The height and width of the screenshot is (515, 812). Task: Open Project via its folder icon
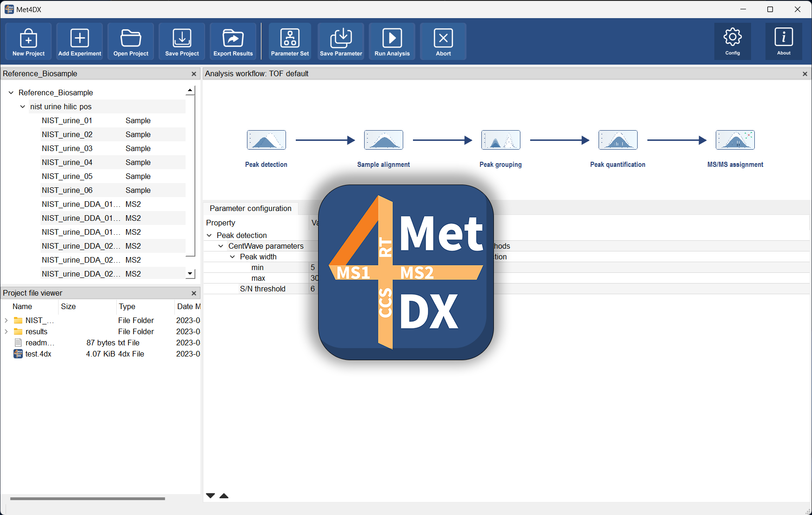coord(131,41)
